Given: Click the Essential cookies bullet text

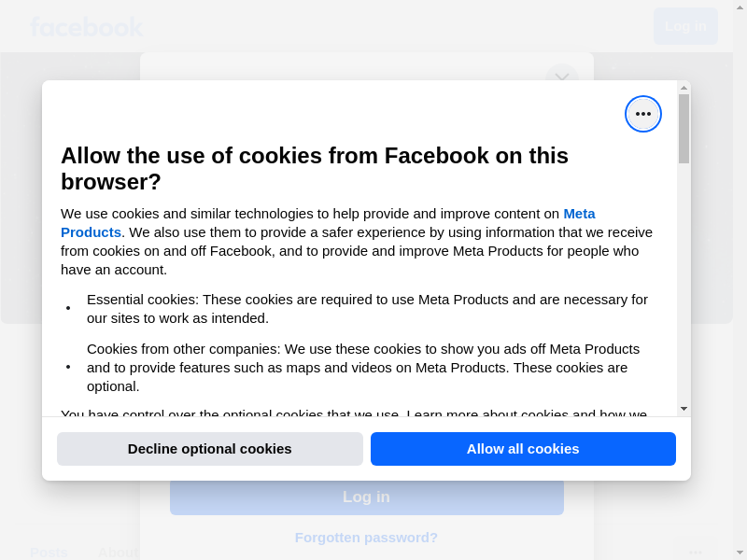Looking at the screenshot, I should pos(367,309).
